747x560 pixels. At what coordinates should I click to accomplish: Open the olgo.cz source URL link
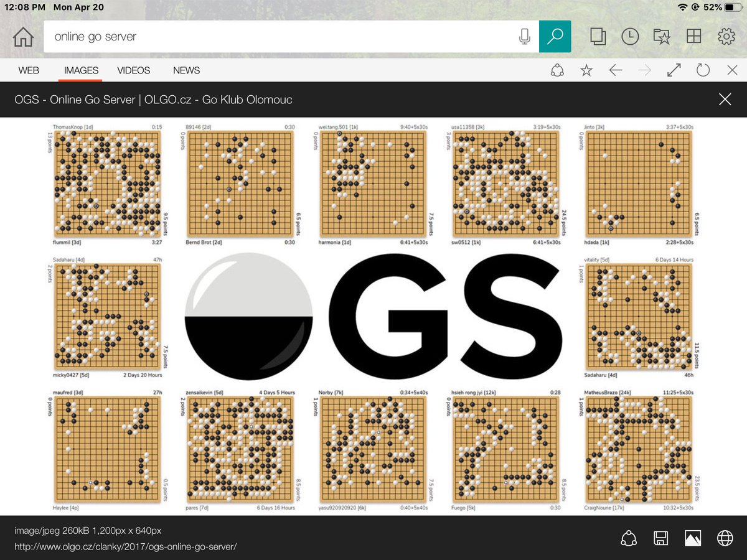[x=126, y=547]
